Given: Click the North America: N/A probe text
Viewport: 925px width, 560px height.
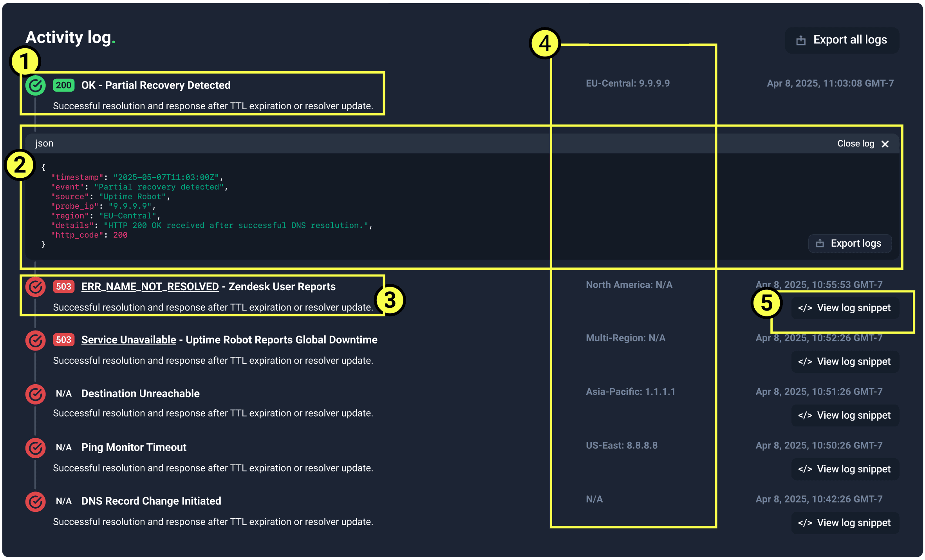Looking at the screenshot, I should (629, 285).
